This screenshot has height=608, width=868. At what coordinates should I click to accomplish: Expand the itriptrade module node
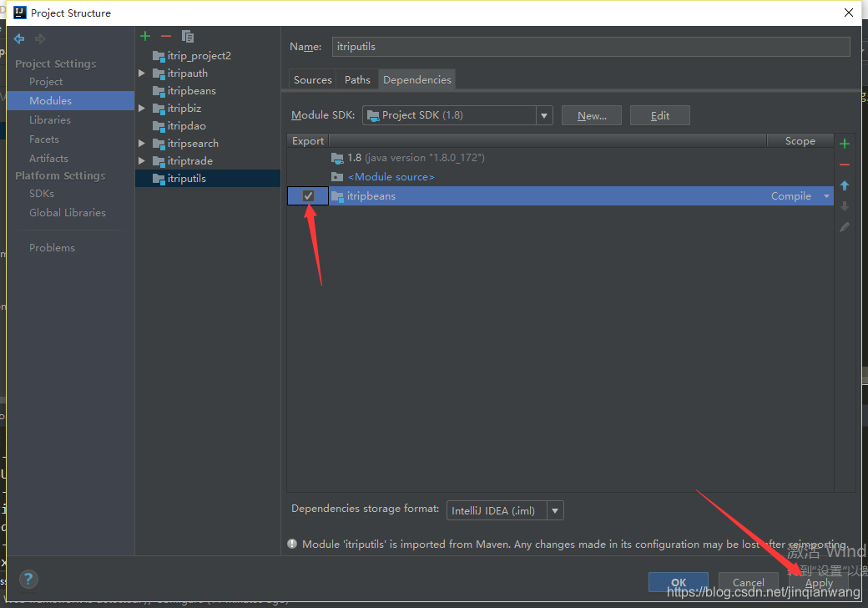142,161
